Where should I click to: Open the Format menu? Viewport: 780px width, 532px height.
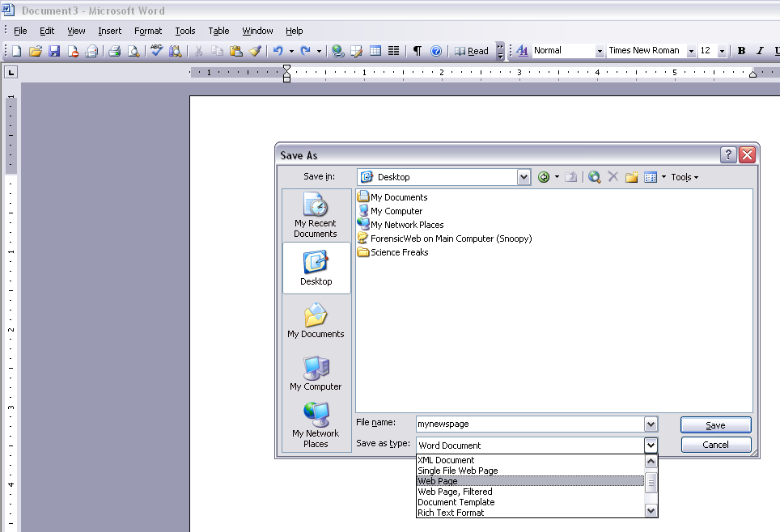[x=148, y=31]
